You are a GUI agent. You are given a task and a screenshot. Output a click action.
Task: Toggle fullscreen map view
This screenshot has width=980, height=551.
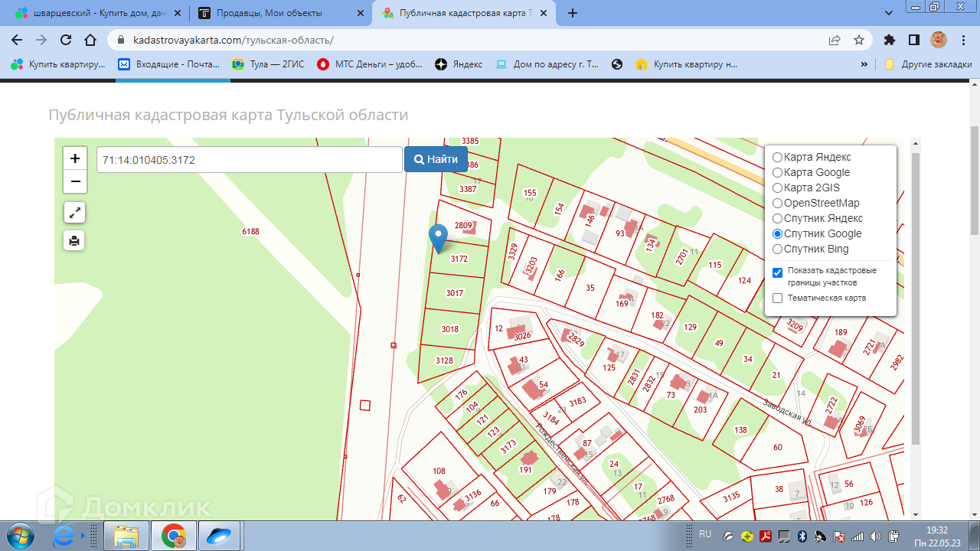pyautogui.click(x=74, y=213)
